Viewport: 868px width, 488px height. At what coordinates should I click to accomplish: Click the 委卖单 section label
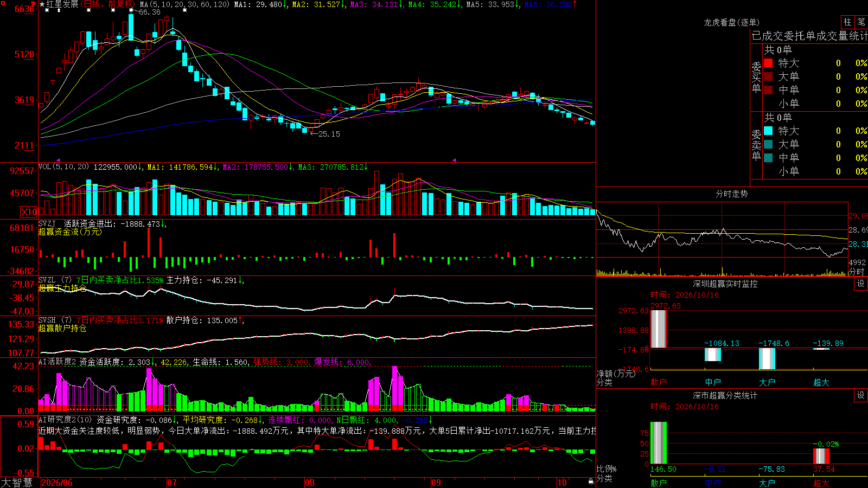click(756, 145)
